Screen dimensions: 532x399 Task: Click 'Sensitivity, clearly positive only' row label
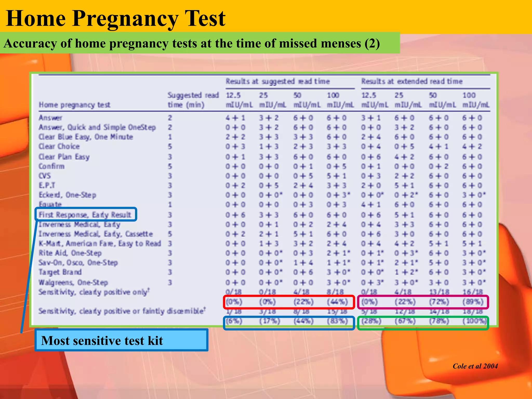pyautogui.click(x=94, y=292)
